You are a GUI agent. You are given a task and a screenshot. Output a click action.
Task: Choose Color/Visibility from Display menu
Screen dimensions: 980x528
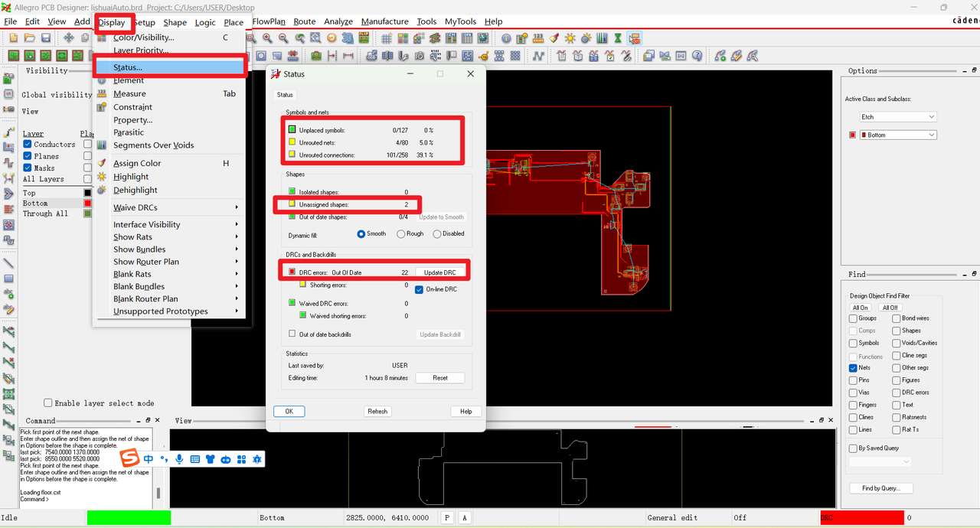pyautogui.click(x=144, y=37)
